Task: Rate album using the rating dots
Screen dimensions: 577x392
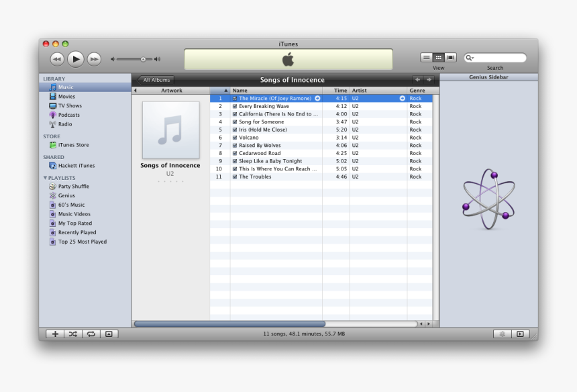Action: pyautogui.click(x=170, y=181)
